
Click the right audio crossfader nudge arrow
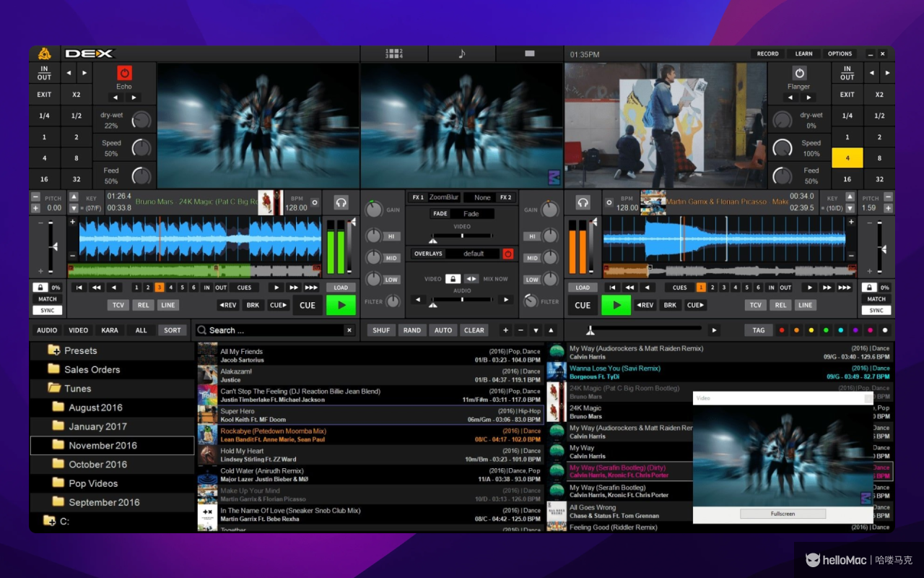pos(506,299)
